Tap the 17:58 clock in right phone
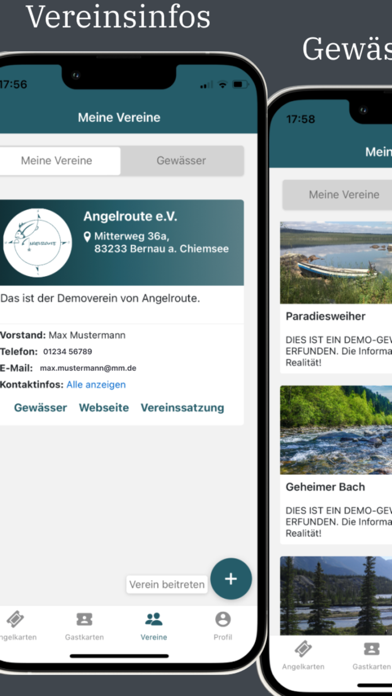This screenshot has height=696, width=392. 301,119
